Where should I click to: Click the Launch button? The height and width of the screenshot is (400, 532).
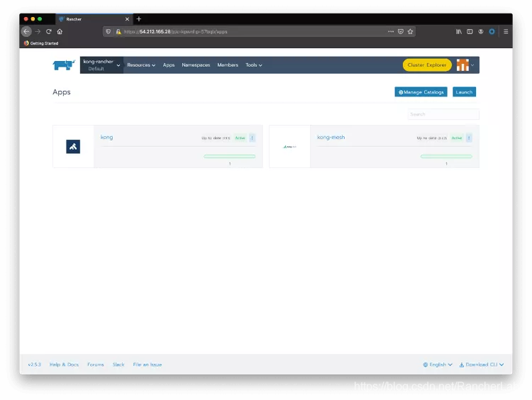tap(464, 92)
